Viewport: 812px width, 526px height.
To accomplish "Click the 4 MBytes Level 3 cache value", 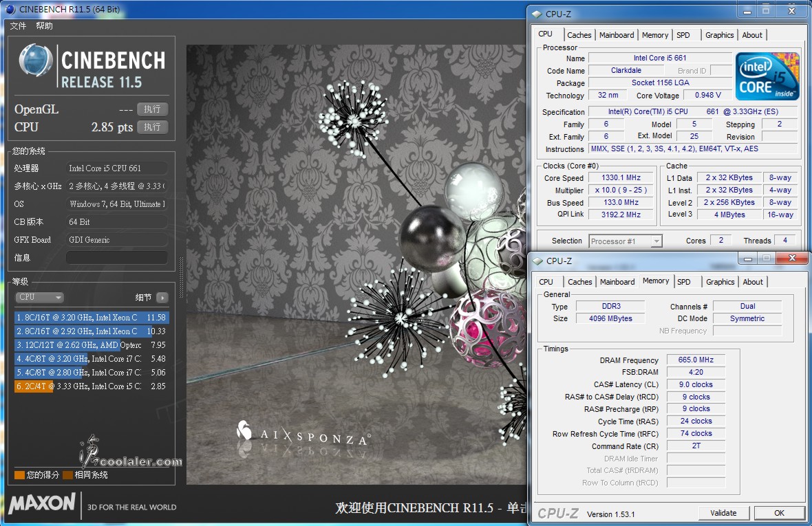I will (729, 215).
